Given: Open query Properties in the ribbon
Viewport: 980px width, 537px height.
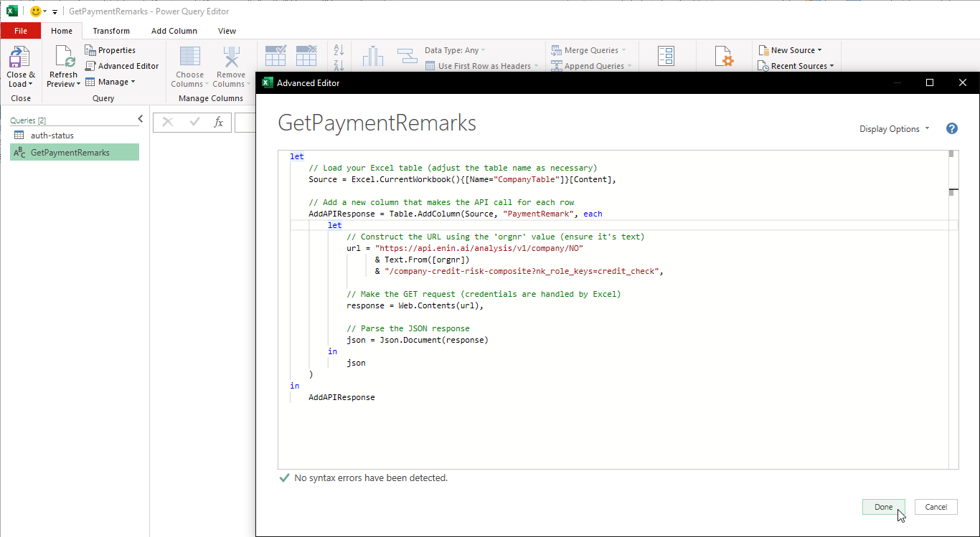Looking at the screenshot, I should click(110, 50).
